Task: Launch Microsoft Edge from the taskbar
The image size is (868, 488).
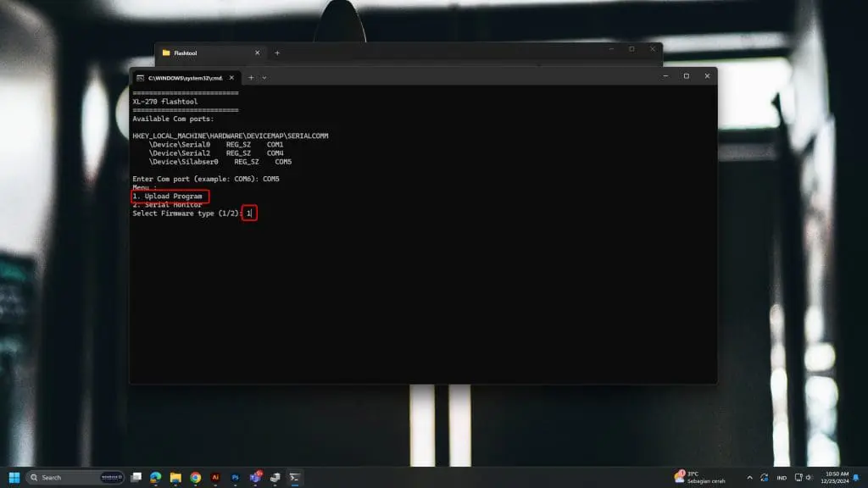Action: click(156, 477)
